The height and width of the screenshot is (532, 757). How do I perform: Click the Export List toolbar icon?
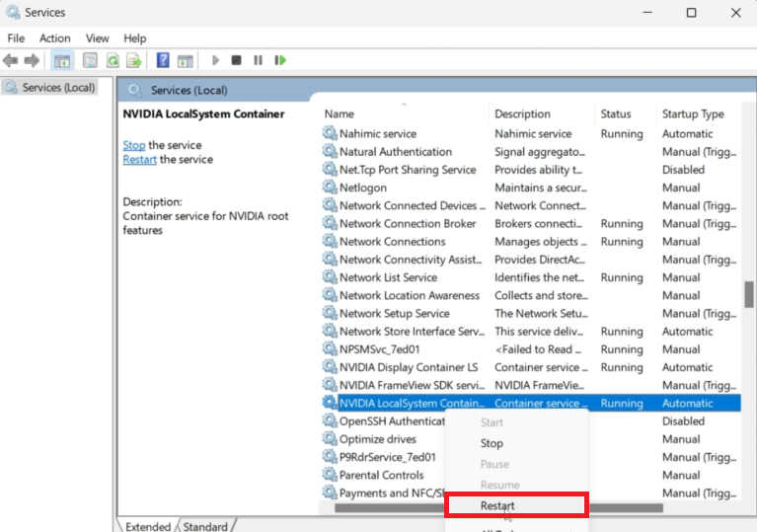(134, 60)
